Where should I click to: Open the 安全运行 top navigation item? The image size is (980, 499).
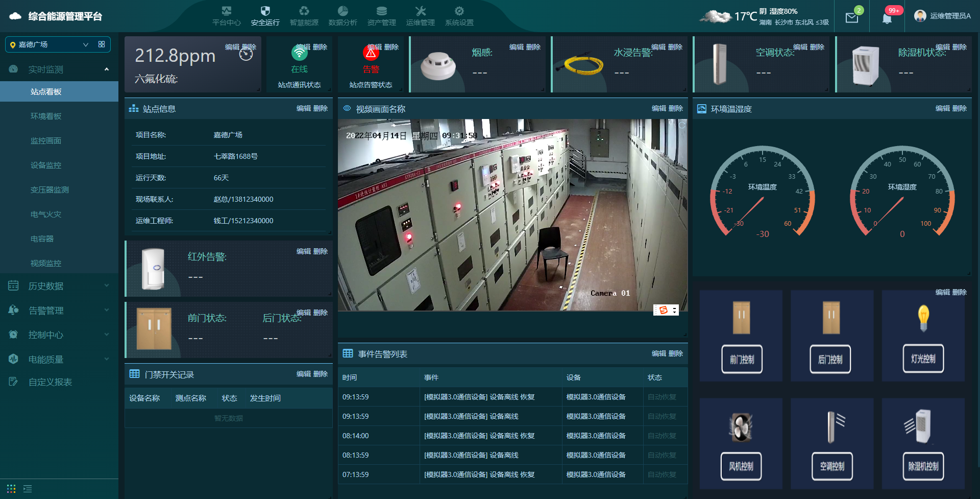point(265,16)
